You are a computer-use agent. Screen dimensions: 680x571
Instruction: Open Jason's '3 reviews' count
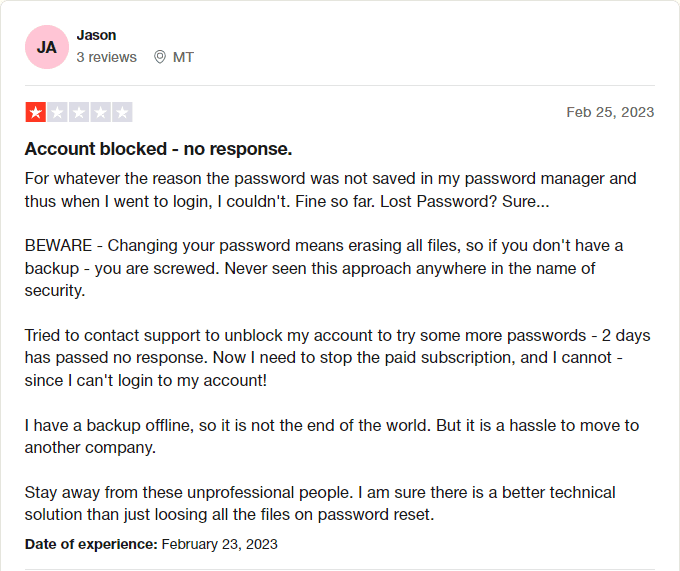[106, 57]
